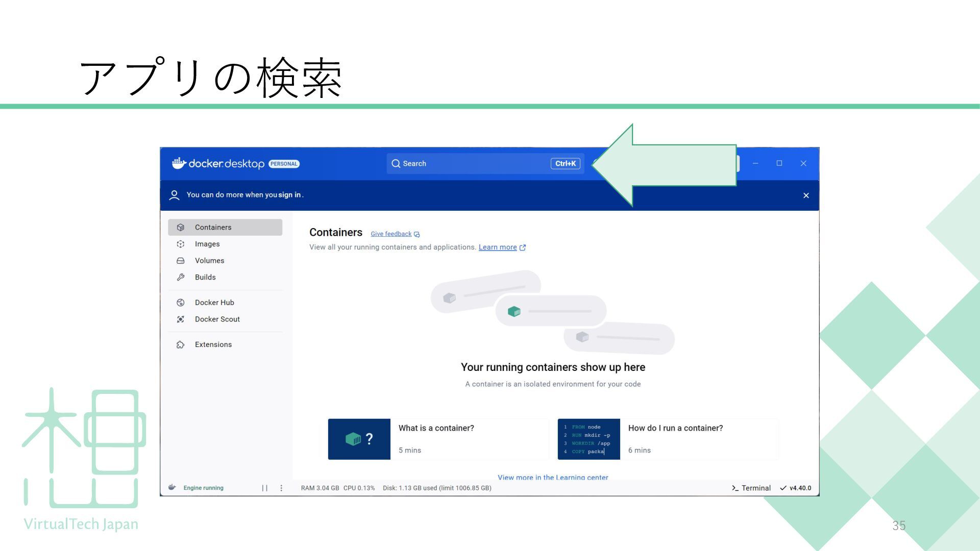Click the Search input field
This screenshot has height=551, width=980.
[x=470, y=164]
